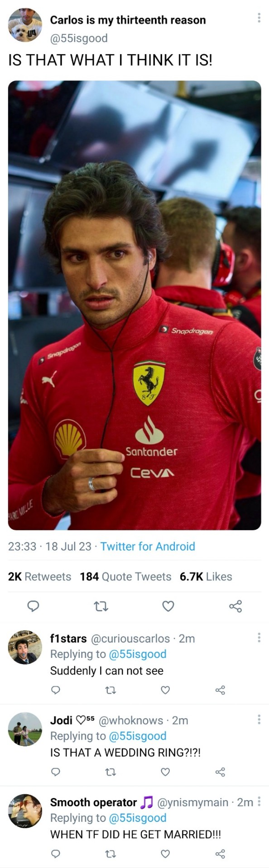Image resolution: width=269 pixels, height=868 pixels.
Task: Like f1stars' reply
Action: (165, 690)
